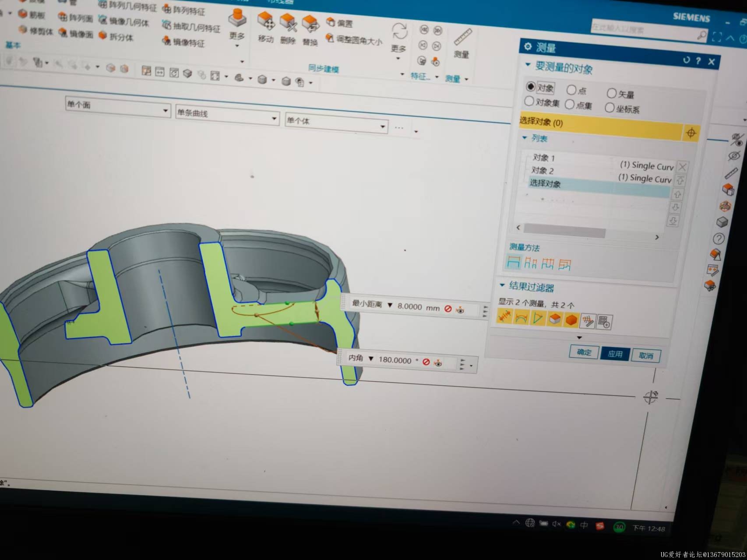This screenshot has height=560, width=747.
Task: Toggle the solid body result filter icon
Action: coord(571,320)
